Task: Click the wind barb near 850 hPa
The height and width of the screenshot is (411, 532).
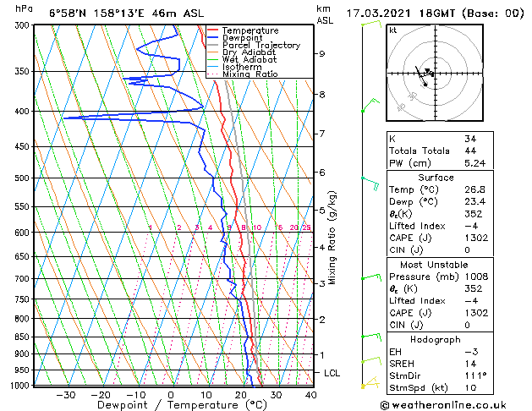Action: pos(369,336)
